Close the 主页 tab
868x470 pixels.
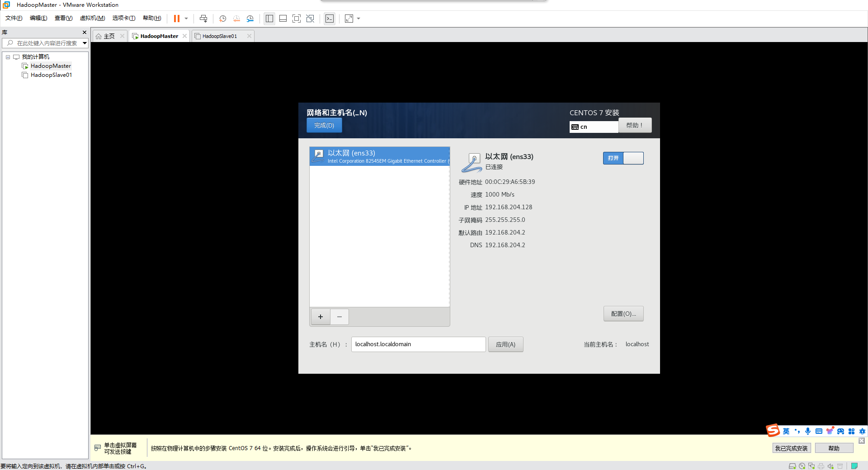coord(122,36)
